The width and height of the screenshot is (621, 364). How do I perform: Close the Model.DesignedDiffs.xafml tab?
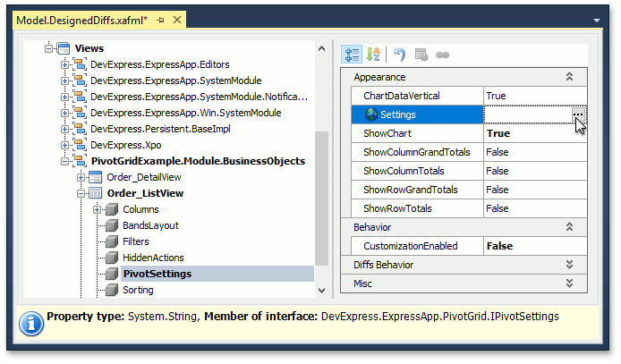[177, 20]
